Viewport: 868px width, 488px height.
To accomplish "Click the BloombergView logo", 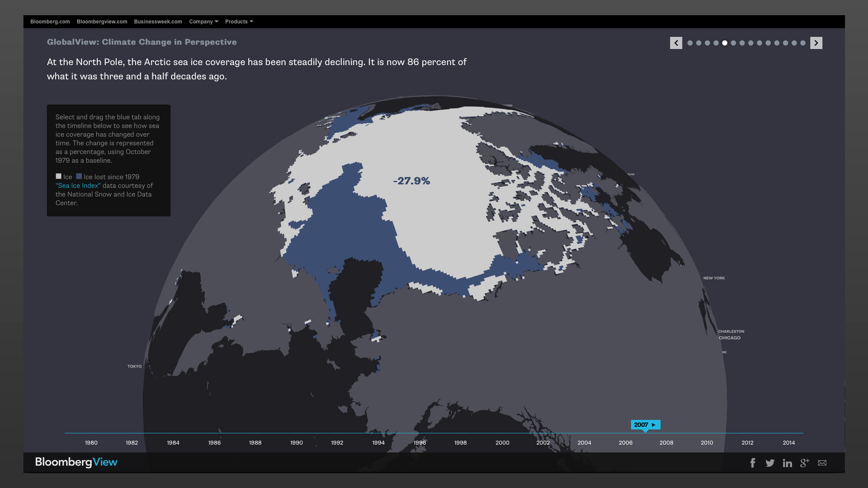I will tap(76, 462).
